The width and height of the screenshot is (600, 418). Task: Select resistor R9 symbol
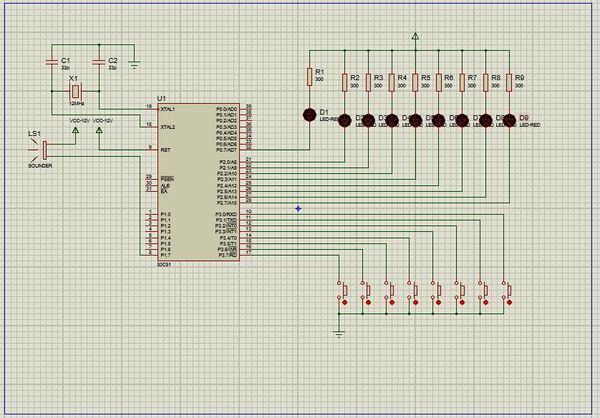[x=509, y=83]
